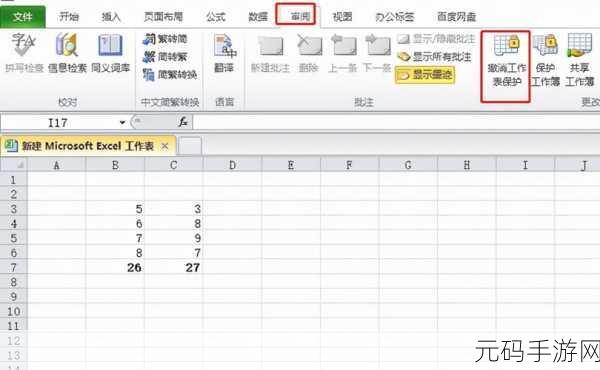This screenshot has width=600, height=370.
Task: Click the bold total 27 cell
Action: coord(174,267)
